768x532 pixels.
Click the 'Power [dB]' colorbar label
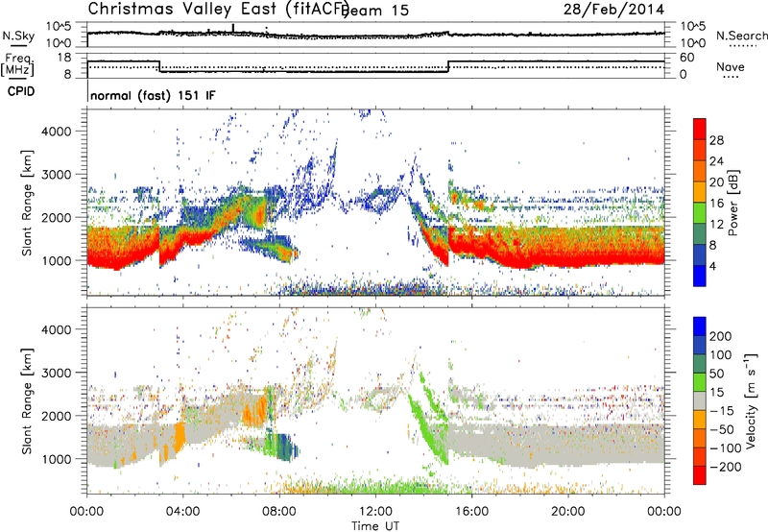732,203
